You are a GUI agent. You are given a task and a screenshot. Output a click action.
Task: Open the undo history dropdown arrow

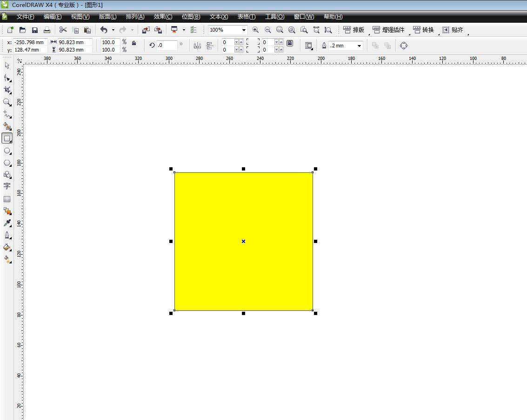(113, 30)
